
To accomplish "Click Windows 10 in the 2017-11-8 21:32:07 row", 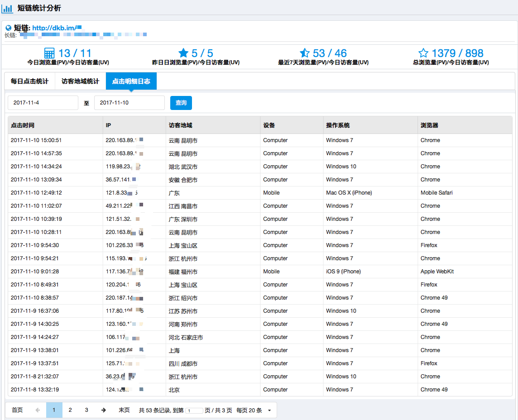I will [341, 377].
